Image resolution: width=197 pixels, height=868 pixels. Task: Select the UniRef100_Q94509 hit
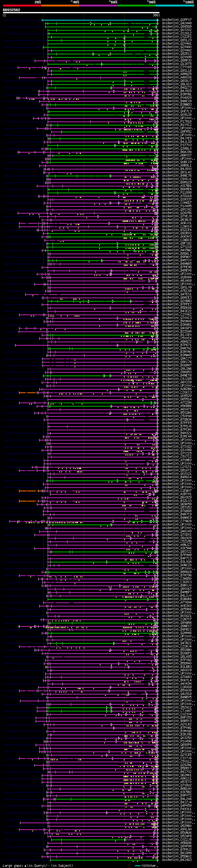(177, 26)
